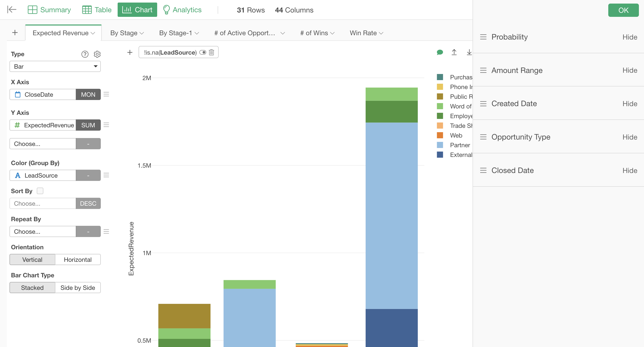The height and width of the screenshot is (347, 644).
Task: Click the Repeat By Choose field
Action: click(43, 231)
